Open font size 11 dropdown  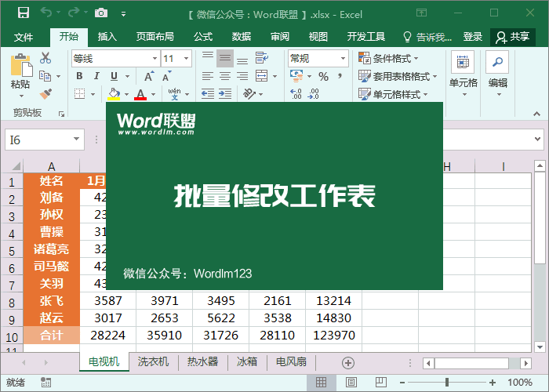pos(187,59)
